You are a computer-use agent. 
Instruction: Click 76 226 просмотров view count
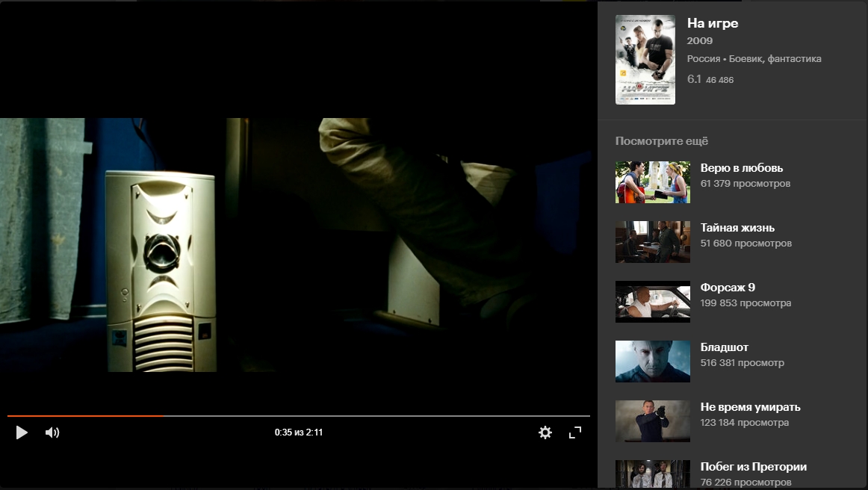click(x=745, y=483)
